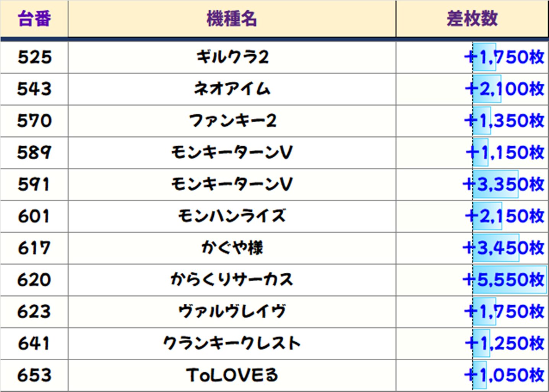
Task: Click the ファンキー2 machine name
Action: pos(232,121)
